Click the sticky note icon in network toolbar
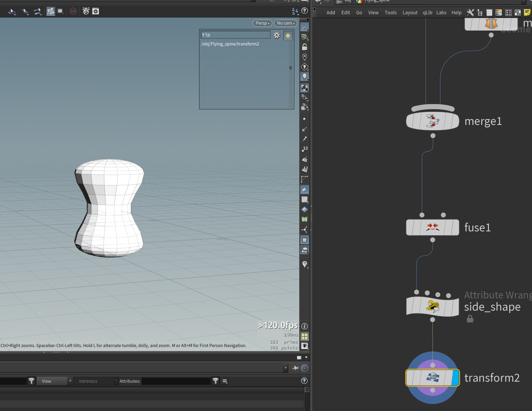 tap(527, 12)
